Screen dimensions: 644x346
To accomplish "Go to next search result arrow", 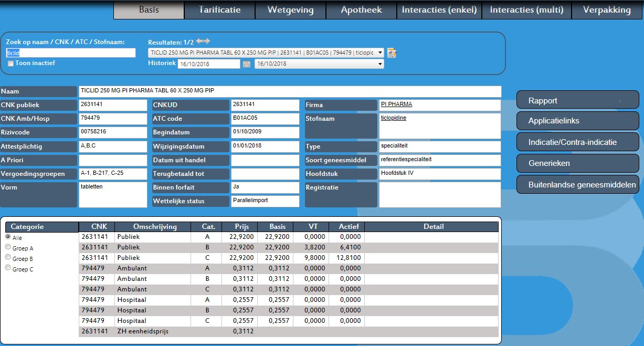I will [x=206, y=41].
